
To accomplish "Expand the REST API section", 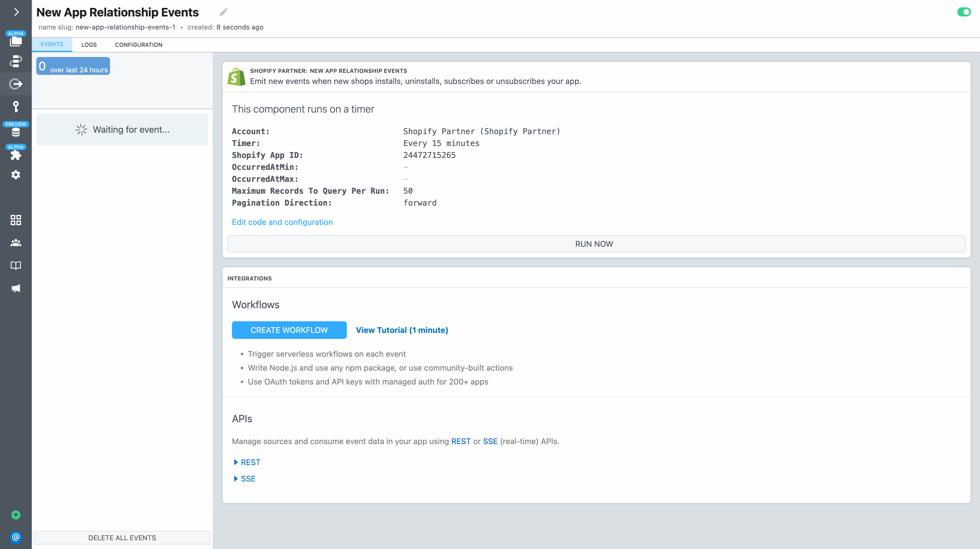I will coord(247,462).
